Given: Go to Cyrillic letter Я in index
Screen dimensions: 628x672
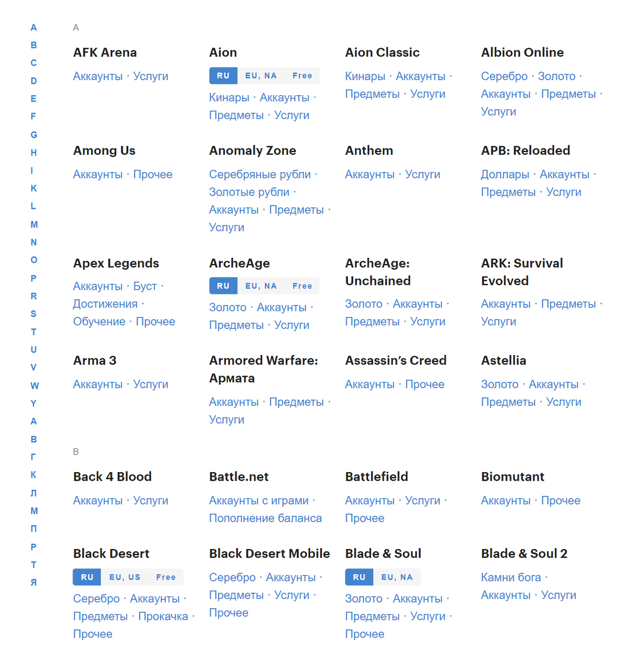Looking at the screenshot, I should coord(33,583).
